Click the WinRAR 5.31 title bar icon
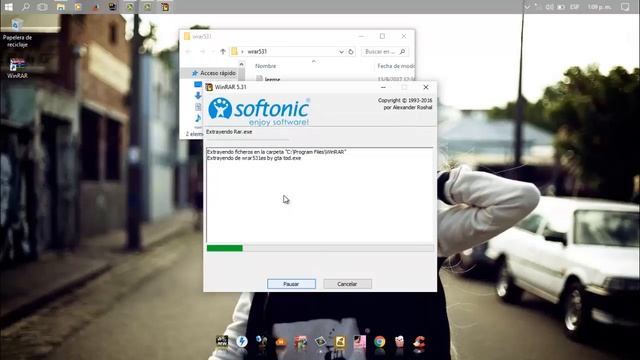Viewport: 640px width, 360px height. point(209,87)
